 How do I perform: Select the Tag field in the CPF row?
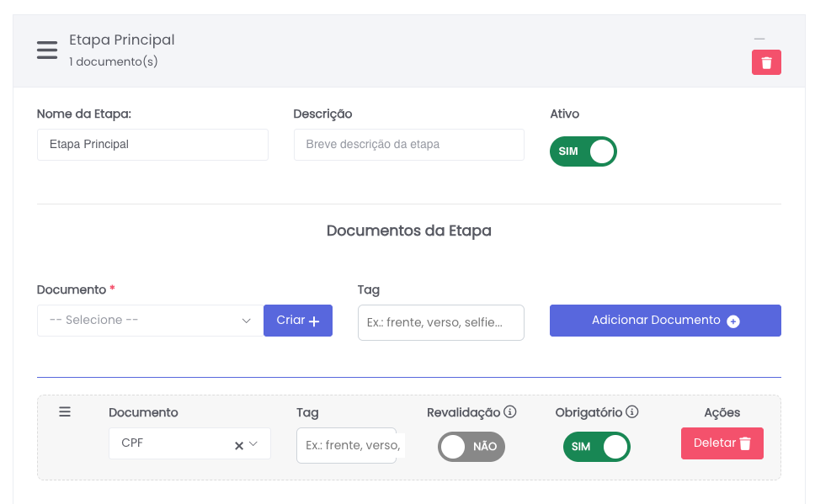pos(346,445)
